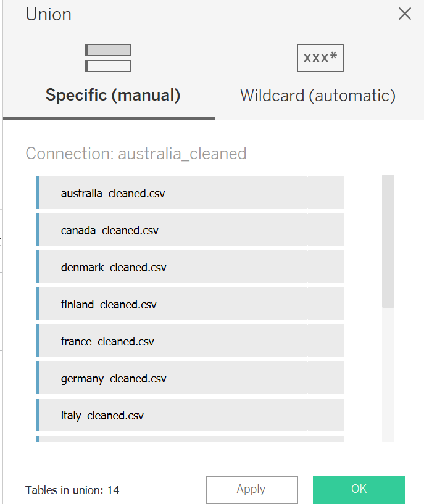Switch to the Specific (manual) tab
Viewport: 424px width, 504px height.
[x=112, y=96]
